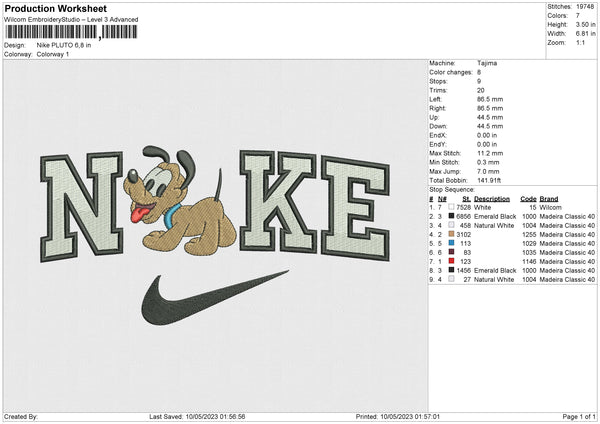600x424 pixels.
Task: Click the Width value 6.81 in
Action: coord(585,34)
